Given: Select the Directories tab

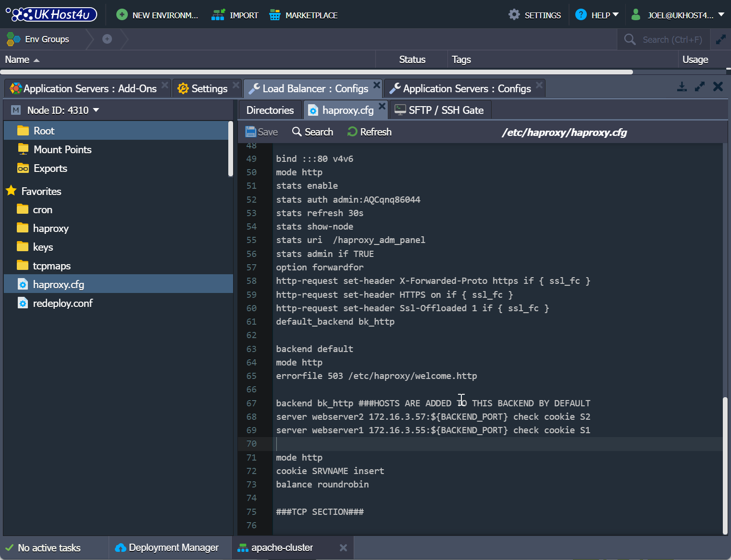Looking at the screenshot, I should [270, 110].
